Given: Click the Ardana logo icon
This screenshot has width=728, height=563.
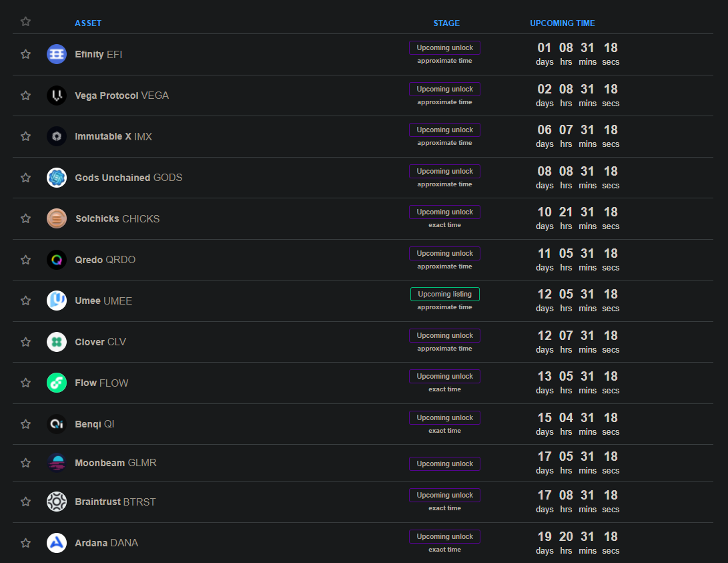Looking at the screenshot, I should coord(57,543).
